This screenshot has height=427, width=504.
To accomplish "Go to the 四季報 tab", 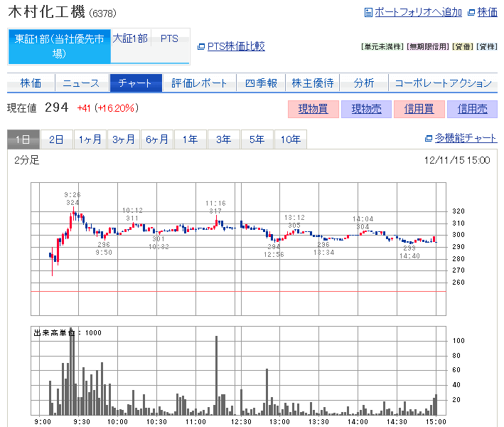I will (260, 83).
